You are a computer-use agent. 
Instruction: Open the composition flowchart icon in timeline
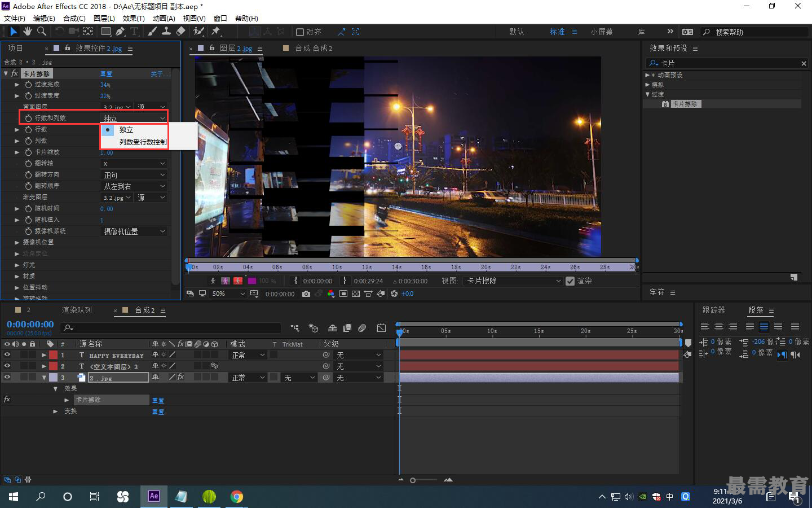tap(294, 328)
